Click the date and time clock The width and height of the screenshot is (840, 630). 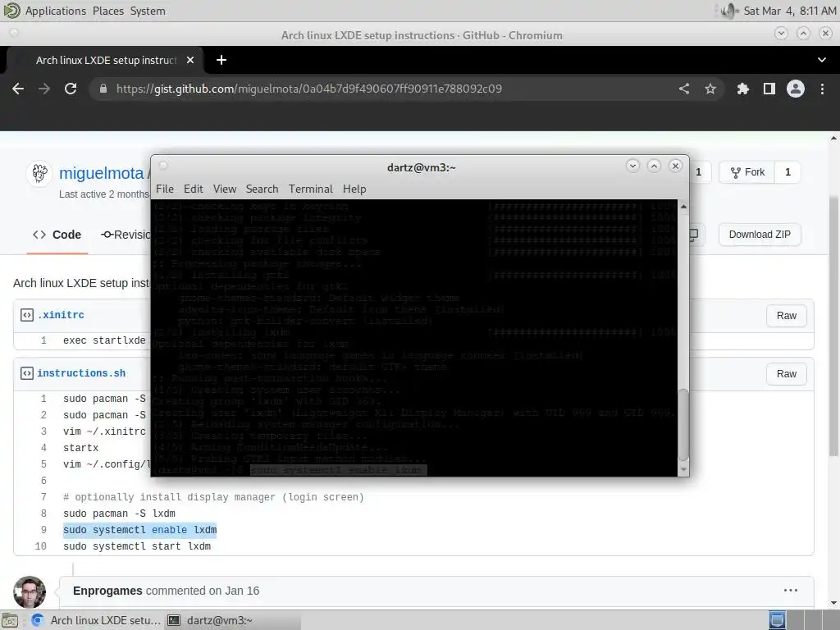click(790, 11)
